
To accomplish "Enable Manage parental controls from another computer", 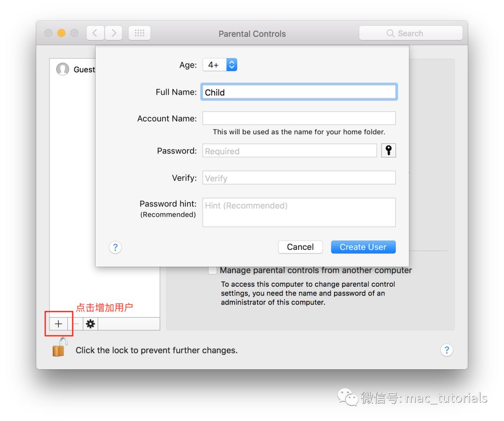I will [213, 270].
